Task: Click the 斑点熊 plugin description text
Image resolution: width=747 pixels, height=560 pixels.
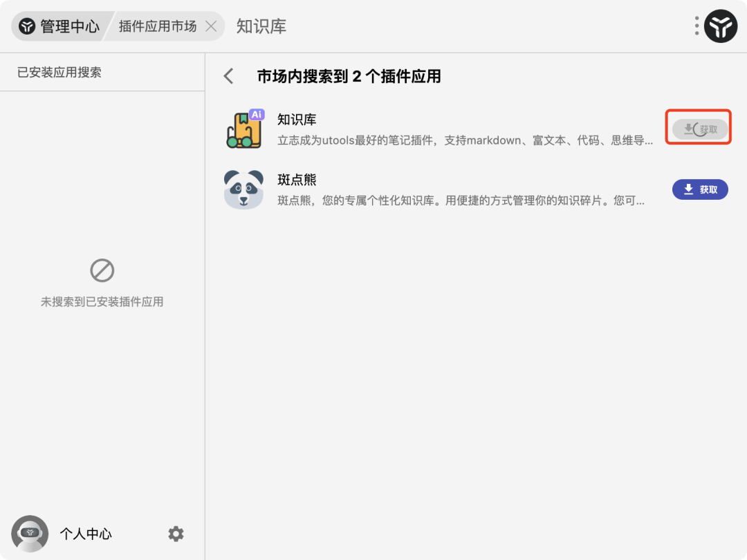Action: (x=461, y=201)
